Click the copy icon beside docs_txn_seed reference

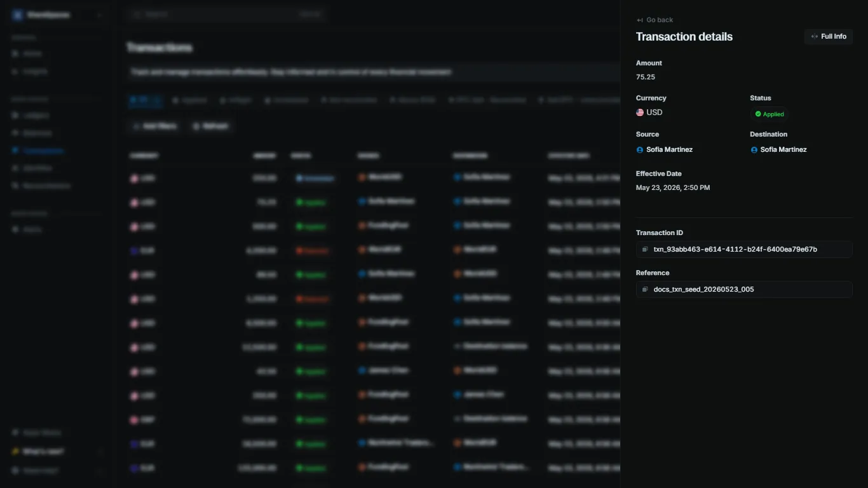click(x=645, y=290)
